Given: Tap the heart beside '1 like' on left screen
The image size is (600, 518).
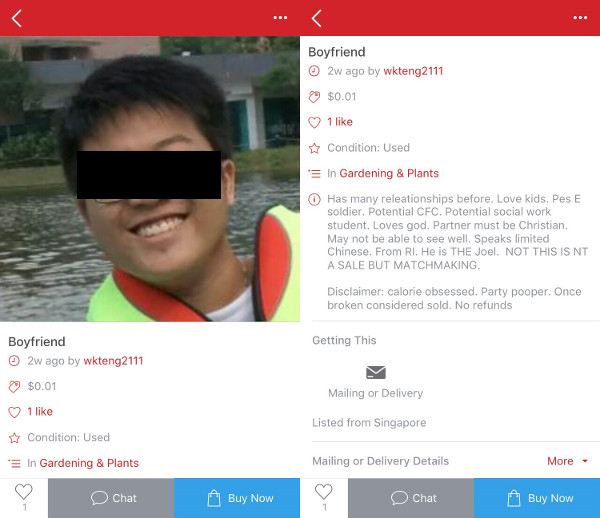Looking at the screenshot, I should (x=14, y=412).
